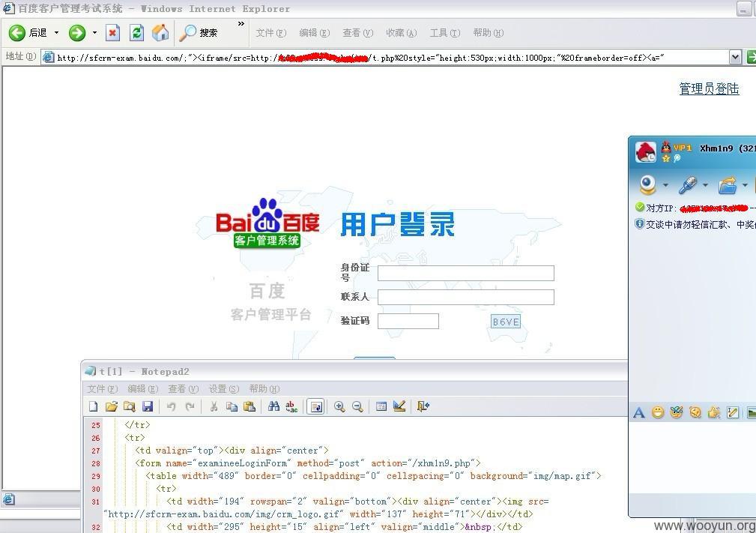Toggle word wrap in Notepad2 toolbar
Image resolution: width=756 pixels, height=533 pixels.
pos(315,406)
